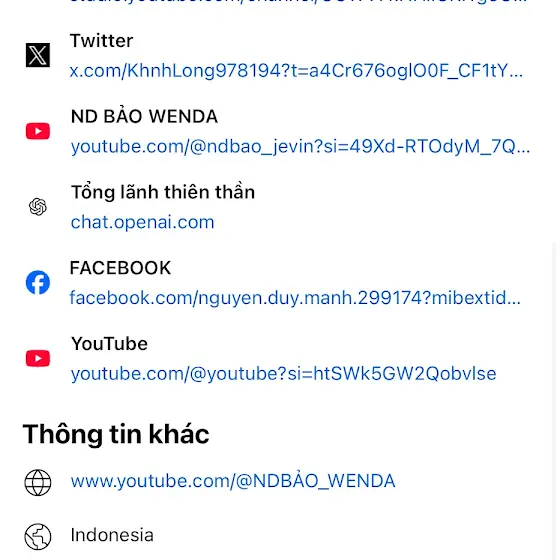560x560 pixels.
Task: Open the youtube.com/@youtube link
Action: coord(284,374)
